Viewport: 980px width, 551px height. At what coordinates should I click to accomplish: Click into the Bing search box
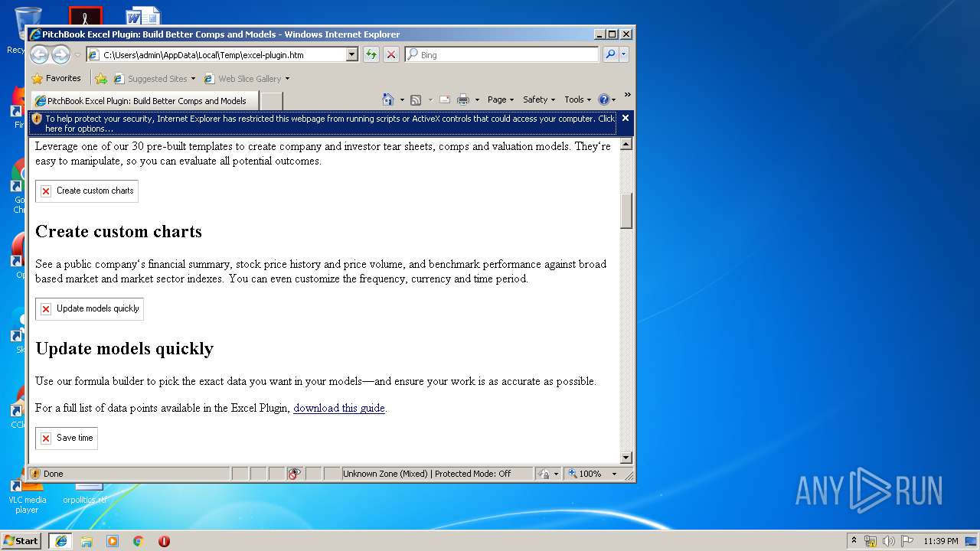coord(508,55)
